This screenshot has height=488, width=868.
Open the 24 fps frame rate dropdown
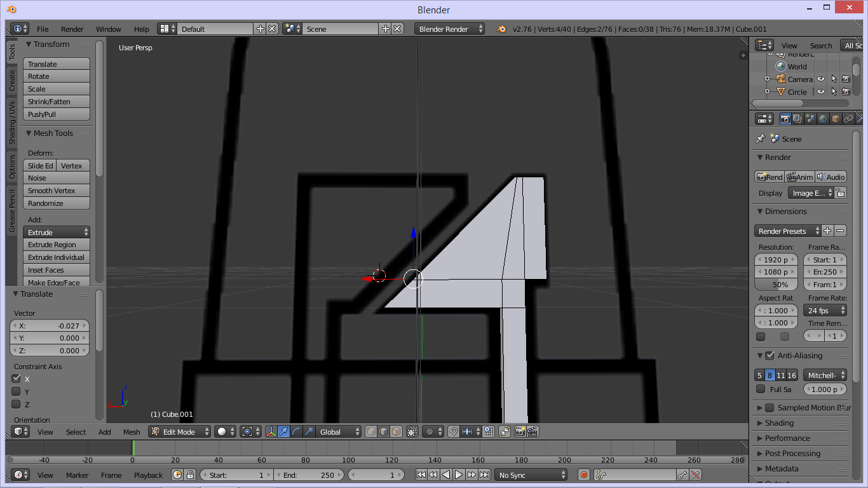pyautogui.click(x=825, y=310)
